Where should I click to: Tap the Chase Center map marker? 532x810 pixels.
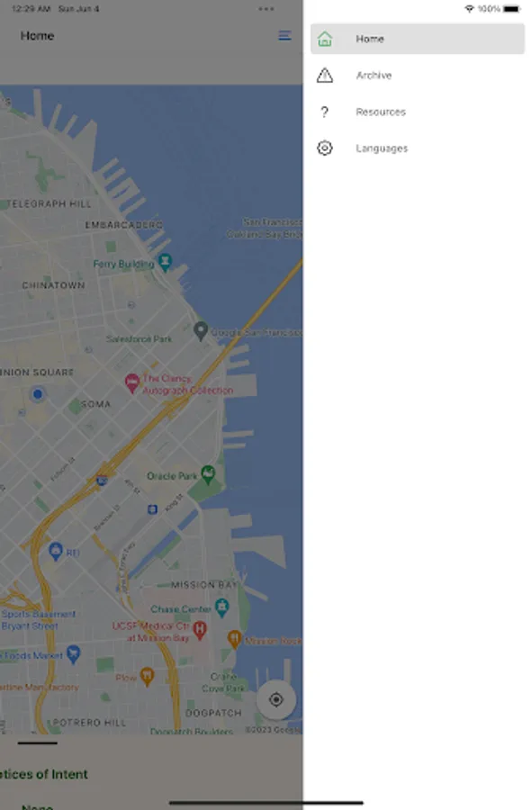click(222, 607)
